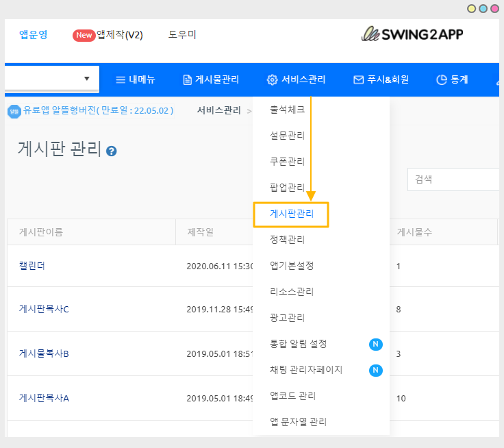Open the 게시물관리 menu
This screenshot has height=448, width=504.
(x=211, y=79)
